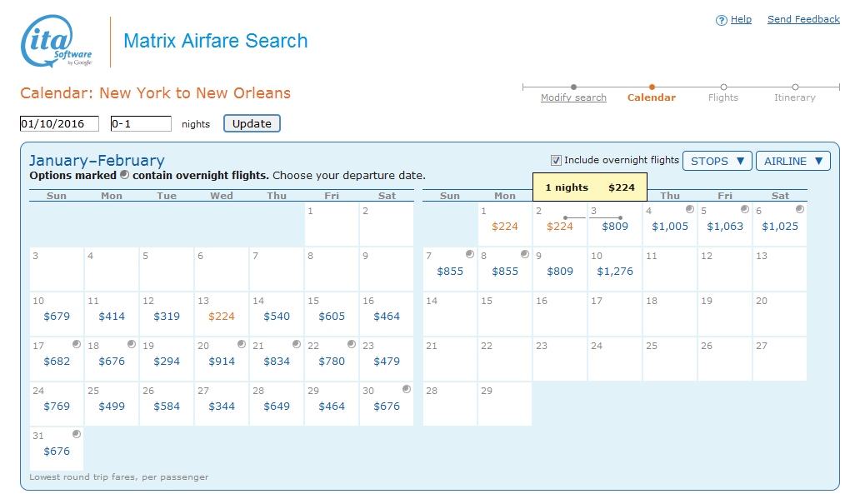Viewport: 860px width, 504px height.
Task: Expand the AIRLINE dropdown filter
Action: (x=793, y=161)
